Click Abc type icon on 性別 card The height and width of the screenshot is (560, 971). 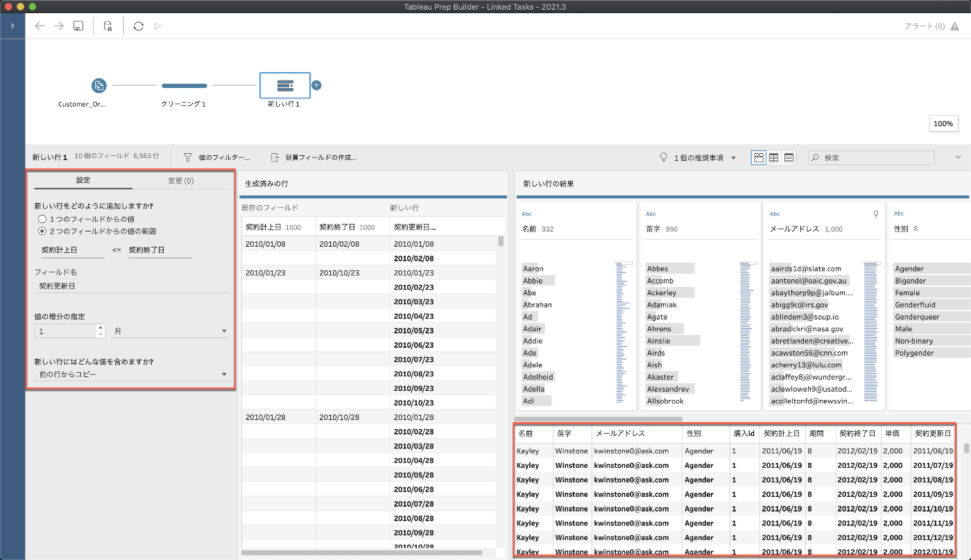[899, 214]
